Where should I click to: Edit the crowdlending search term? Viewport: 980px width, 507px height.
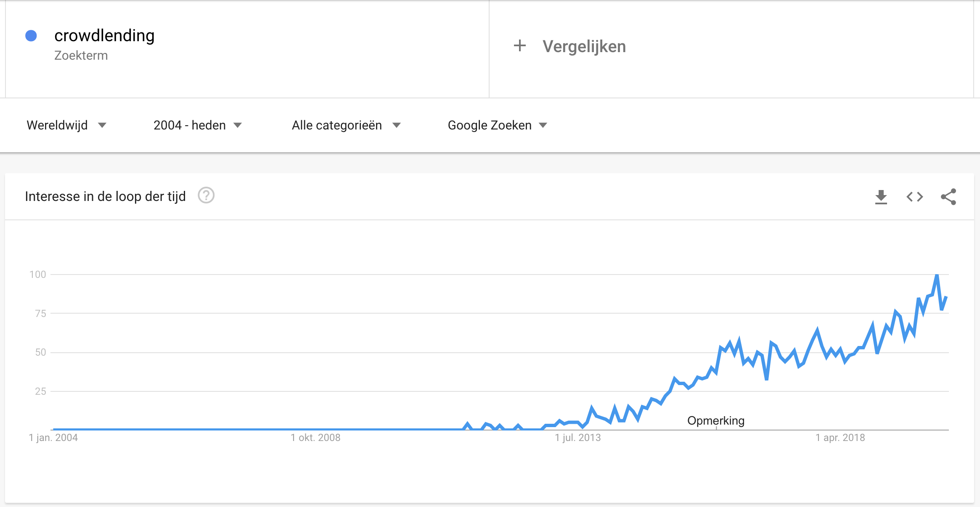[104, 36]
